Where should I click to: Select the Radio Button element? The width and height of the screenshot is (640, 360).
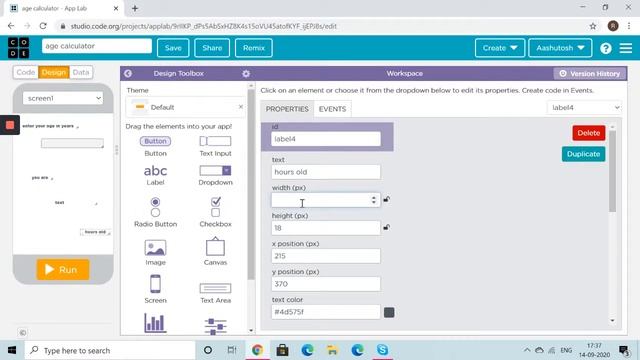155,212
